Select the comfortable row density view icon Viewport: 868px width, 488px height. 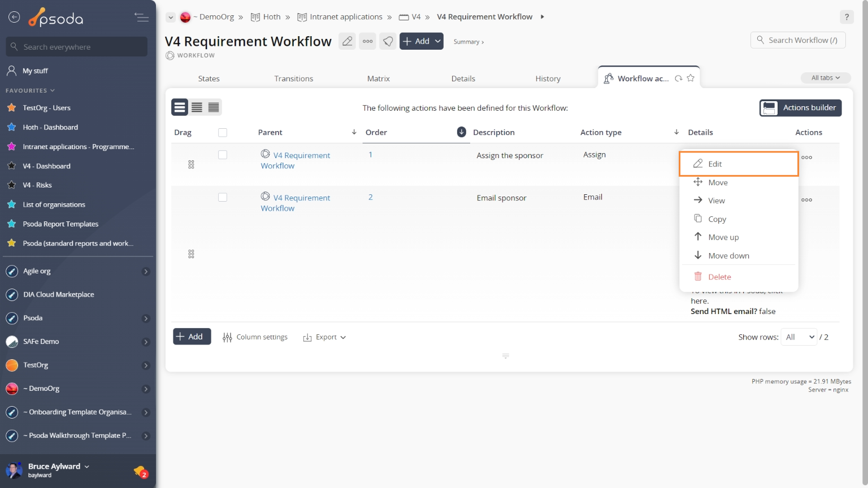pos(180,107)
